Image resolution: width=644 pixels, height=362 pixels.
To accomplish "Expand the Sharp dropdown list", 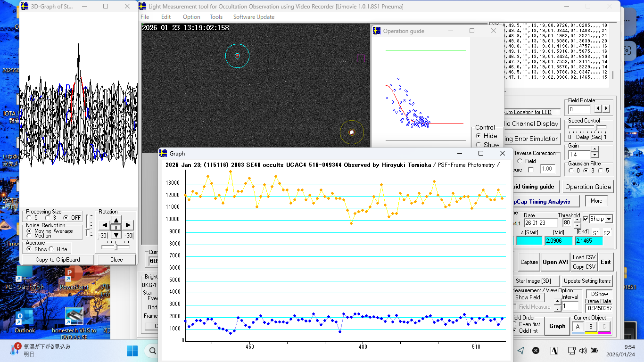I will click(609, 219).
